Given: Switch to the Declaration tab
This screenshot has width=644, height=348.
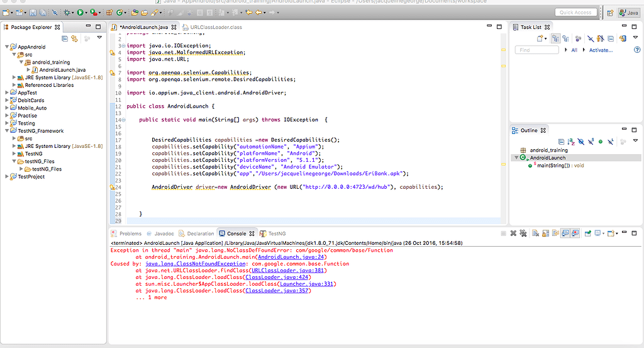Looking at the screenshot, I should coord(196,233).
